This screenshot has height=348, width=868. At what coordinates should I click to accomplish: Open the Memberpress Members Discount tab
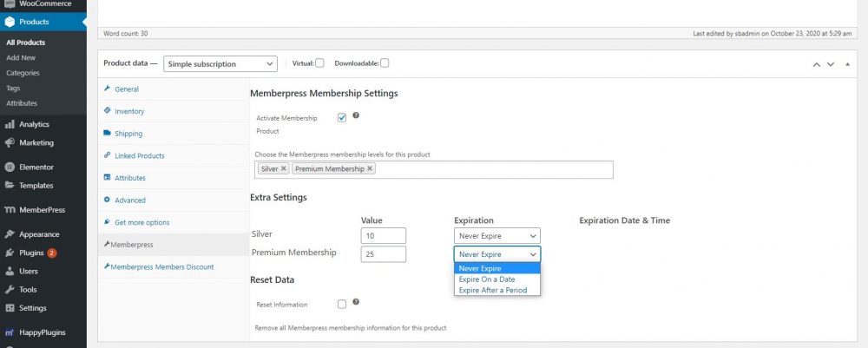[x=161, y=266]
